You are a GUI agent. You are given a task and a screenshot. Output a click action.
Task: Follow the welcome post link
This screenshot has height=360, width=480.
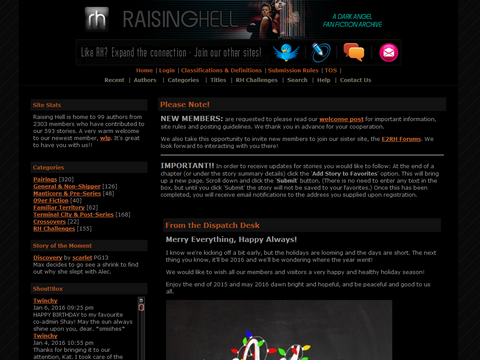click(x=341, y=119)
